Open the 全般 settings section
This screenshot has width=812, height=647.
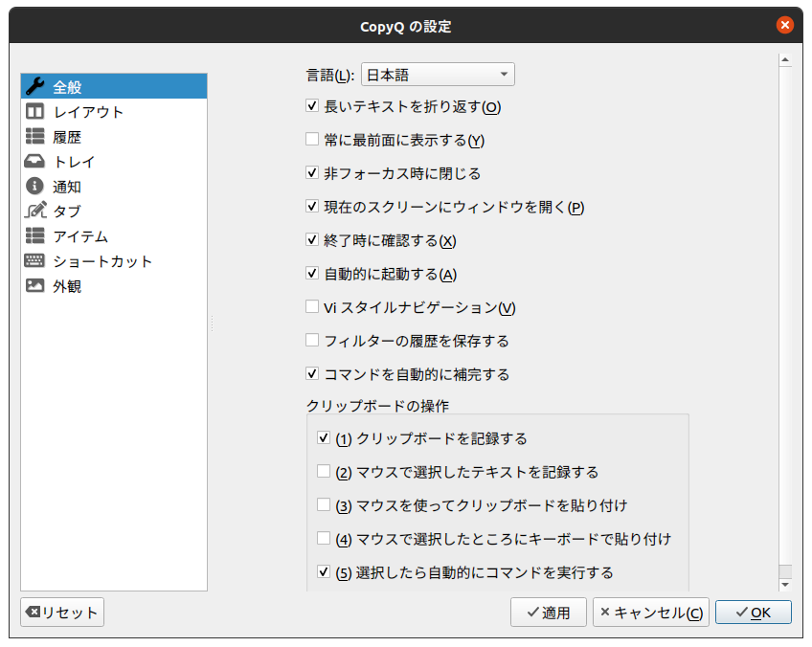(114, 86)
